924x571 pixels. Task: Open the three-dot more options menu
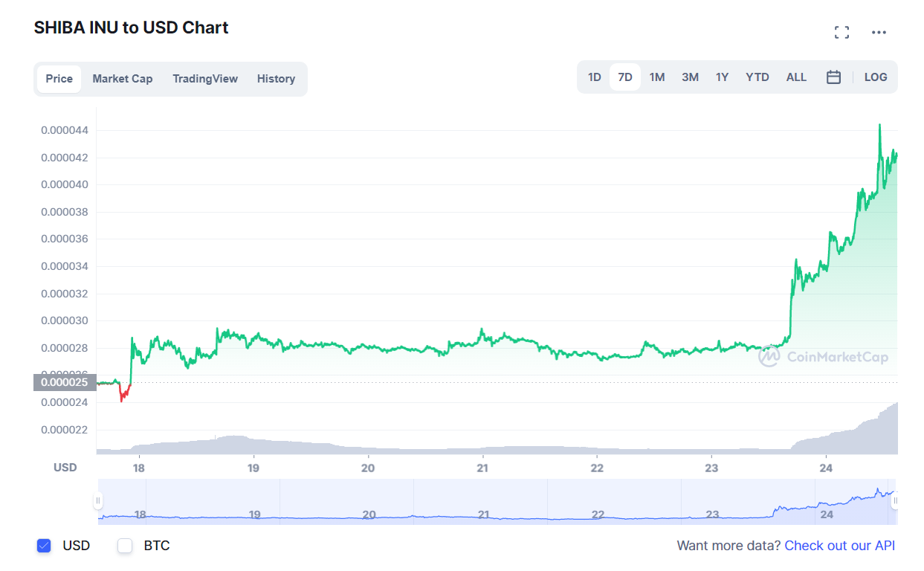(x=879, y=32)
